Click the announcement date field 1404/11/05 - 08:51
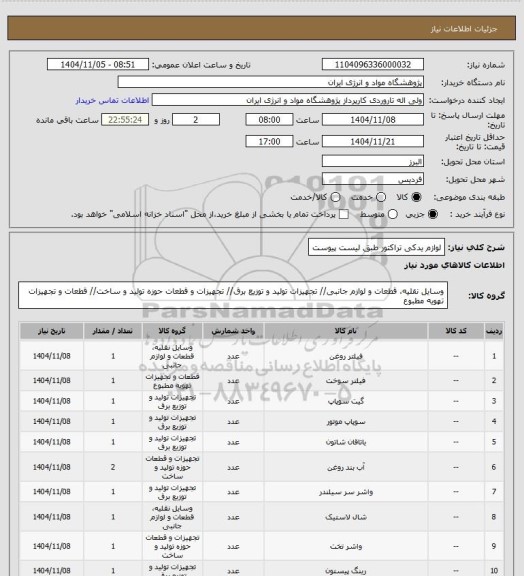 tap(98, 65)
